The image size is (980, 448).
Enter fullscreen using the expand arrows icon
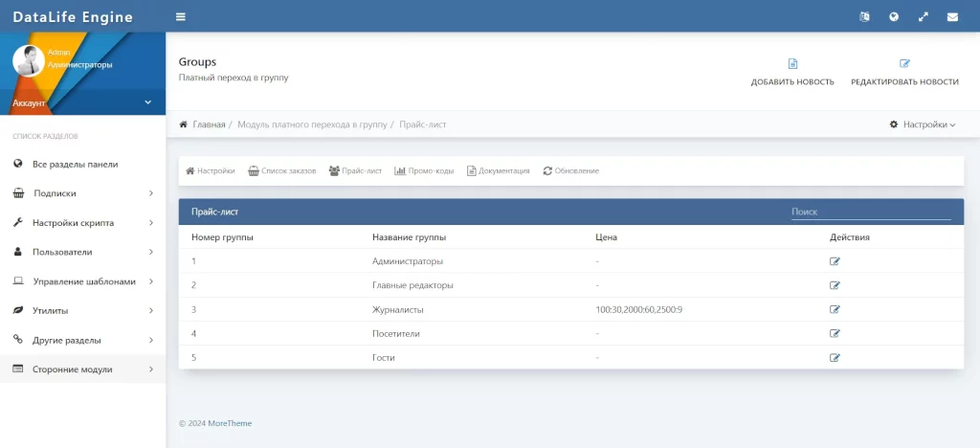[924, 17]
